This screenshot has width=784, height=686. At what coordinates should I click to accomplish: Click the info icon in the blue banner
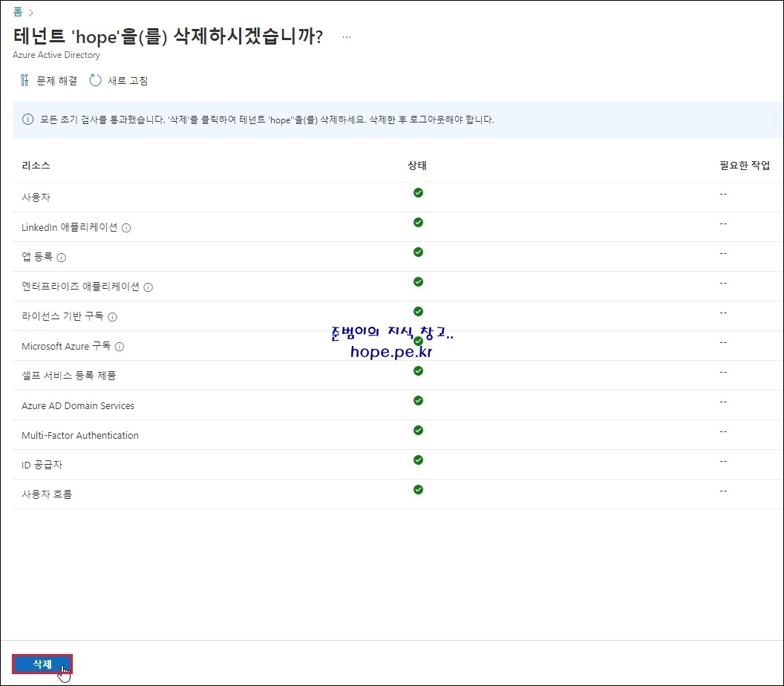pos(28,120)
